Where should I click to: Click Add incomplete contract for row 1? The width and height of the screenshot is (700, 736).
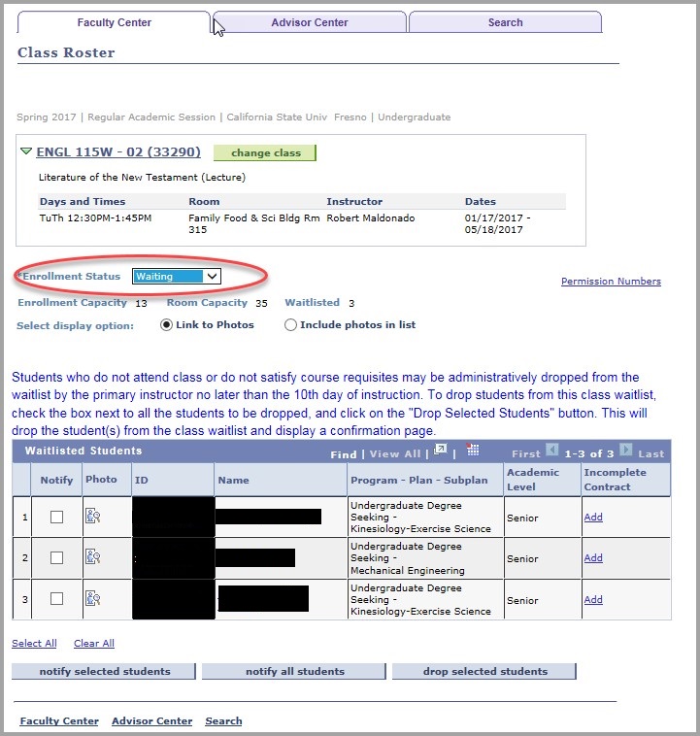coord(593,517)
